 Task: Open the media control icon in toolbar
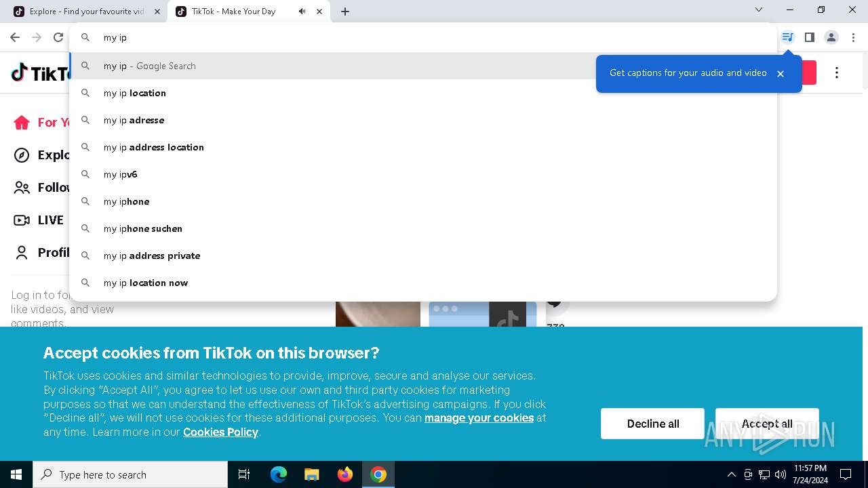(x=787, y=37)
